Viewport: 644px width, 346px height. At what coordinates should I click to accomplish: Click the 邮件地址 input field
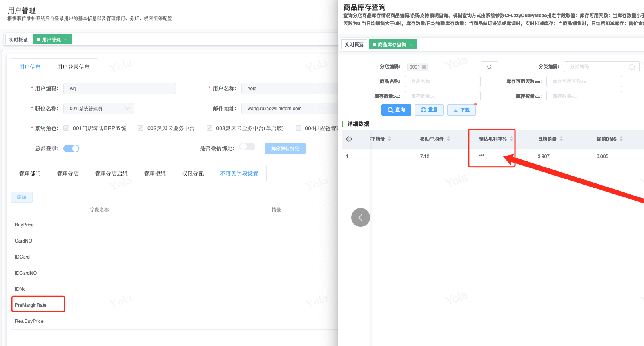[x=290, y=109]
